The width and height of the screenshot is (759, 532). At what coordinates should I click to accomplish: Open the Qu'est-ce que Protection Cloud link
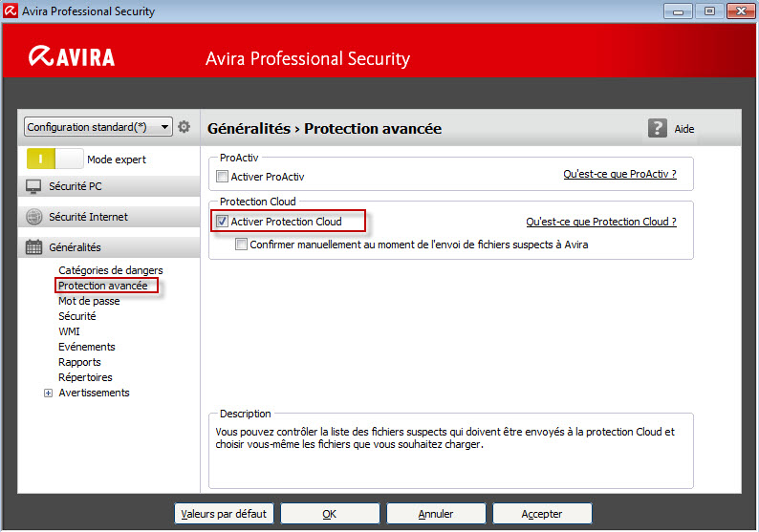point(601,222)
